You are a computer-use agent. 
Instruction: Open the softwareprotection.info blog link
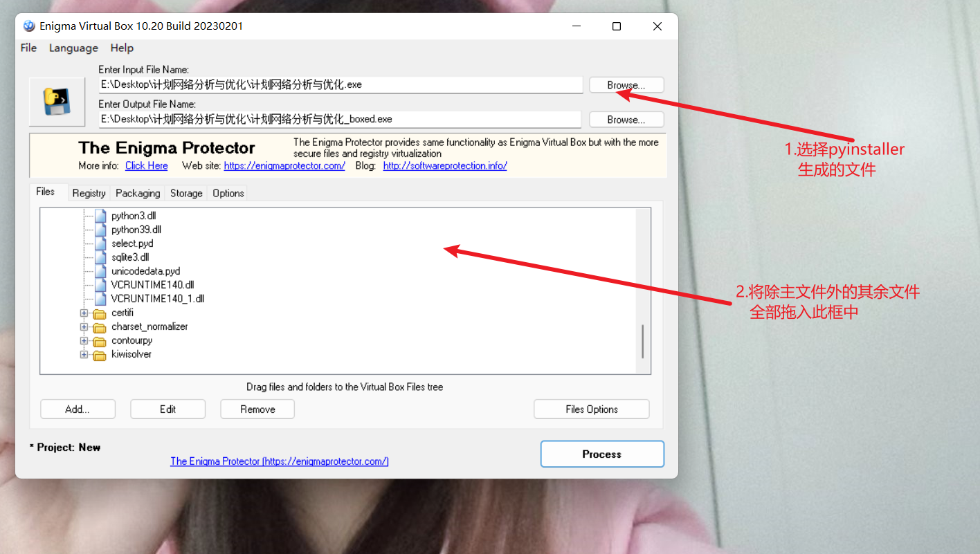point(445,166)
